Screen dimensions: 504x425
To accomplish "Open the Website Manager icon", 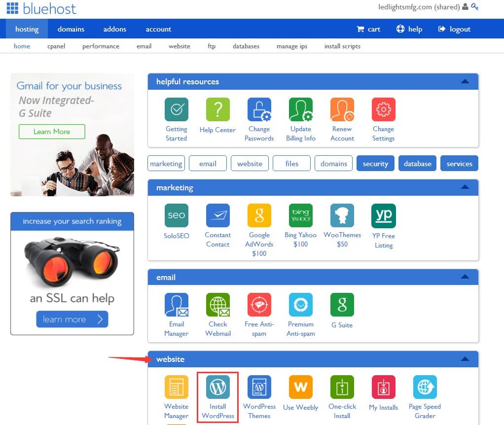I will pyautogui.click(x=176, y=388).
